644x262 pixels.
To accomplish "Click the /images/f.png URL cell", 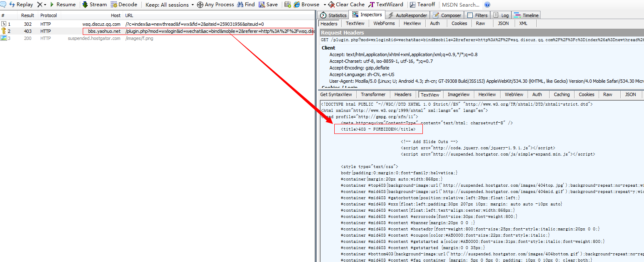I will (139, 38).
